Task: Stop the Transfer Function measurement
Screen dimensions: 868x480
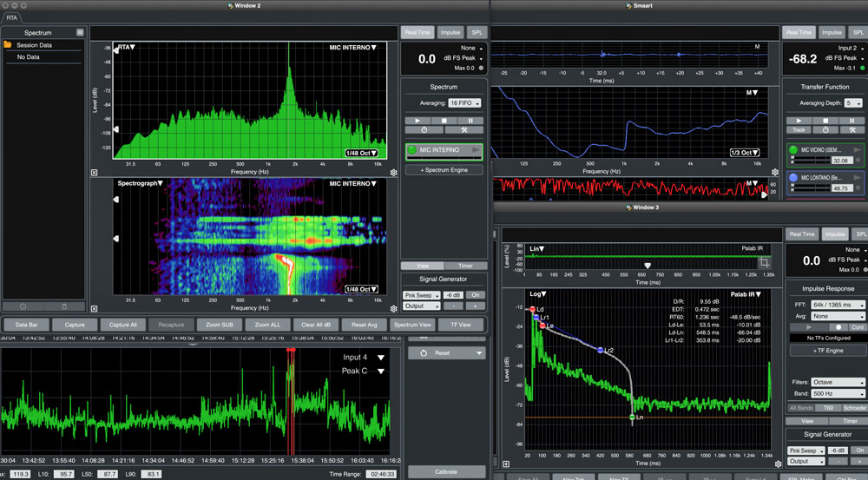Action: 827,121
